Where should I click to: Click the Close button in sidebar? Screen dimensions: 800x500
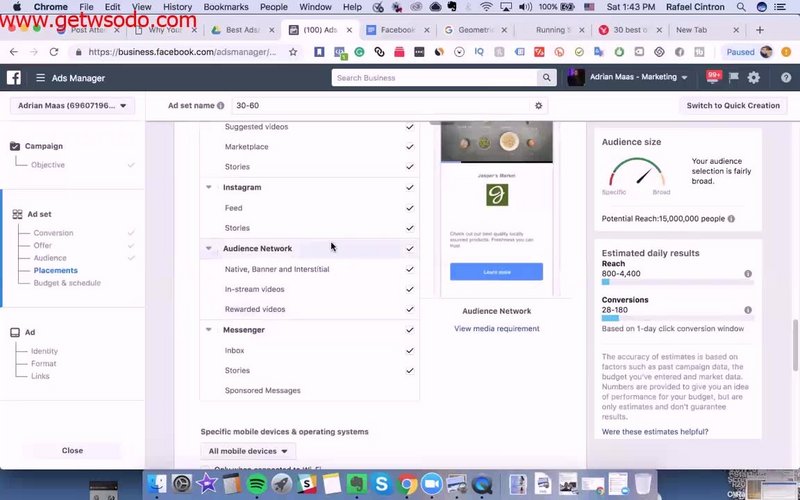pyautogui.click(x=72, y=451)
